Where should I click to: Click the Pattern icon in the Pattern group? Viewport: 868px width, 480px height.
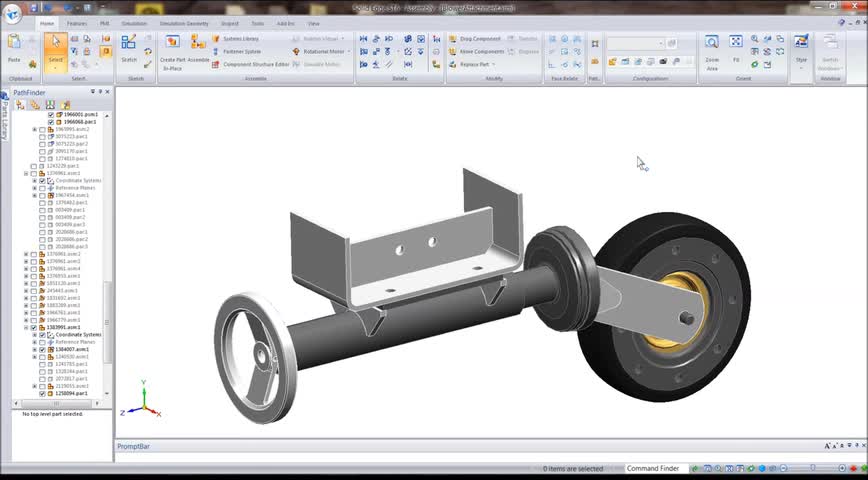595,44
